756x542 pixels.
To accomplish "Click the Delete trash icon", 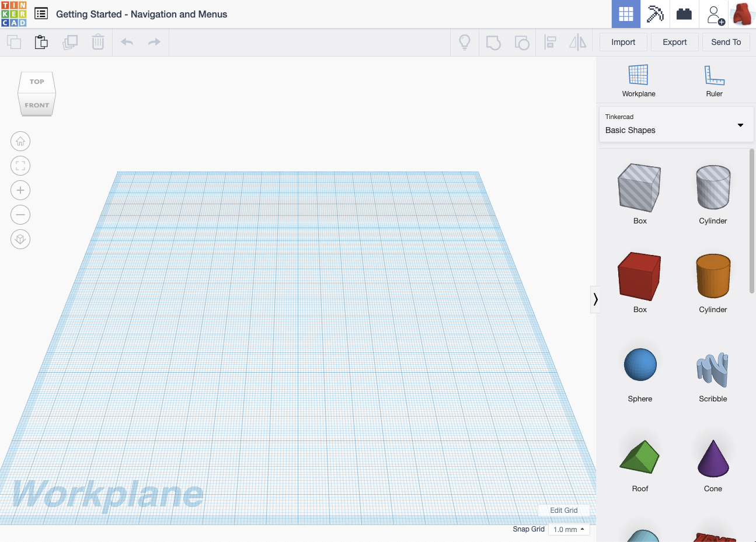I will coord(98,42).
